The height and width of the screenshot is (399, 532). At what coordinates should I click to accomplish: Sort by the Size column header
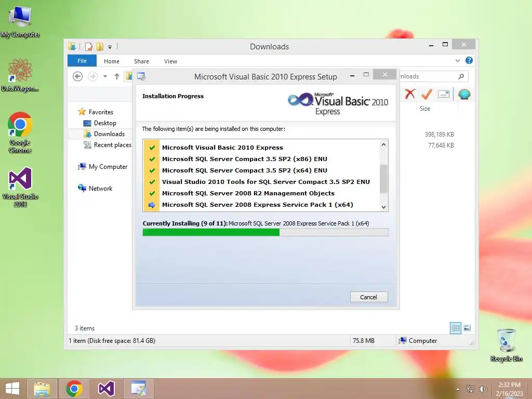point(425,109)
